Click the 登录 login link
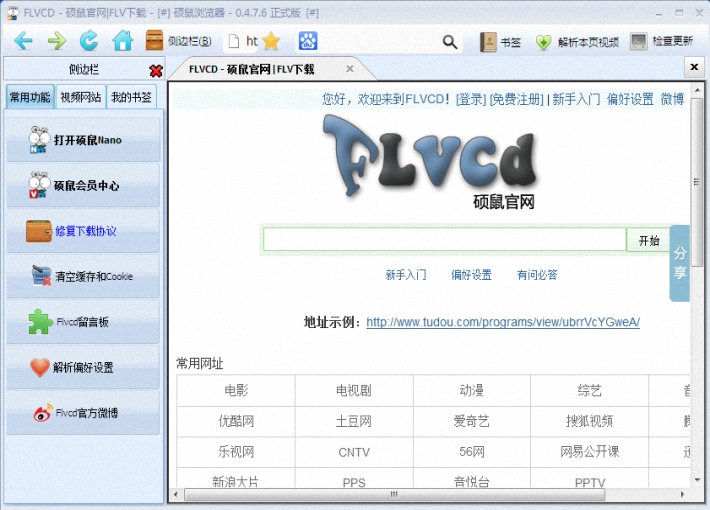This screenshot has height=510, width=710. [x=470, y=99]
